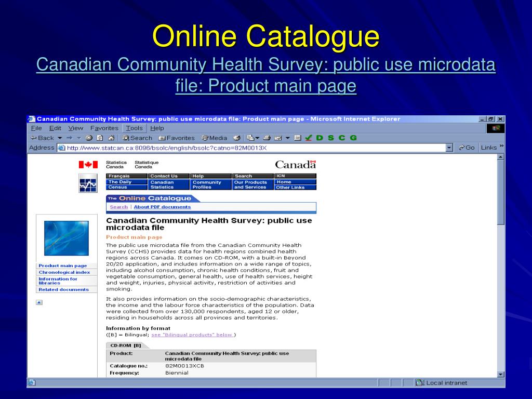Click the Forward arrow button
Viewport: 532px width, 399px height.
pyautogui.click(x=70, y=138)
